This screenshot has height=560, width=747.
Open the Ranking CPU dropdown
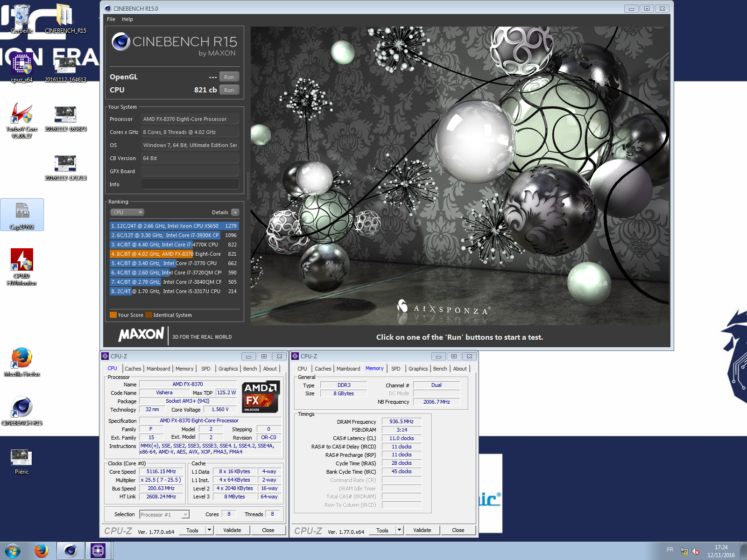(x=127, y=212)
